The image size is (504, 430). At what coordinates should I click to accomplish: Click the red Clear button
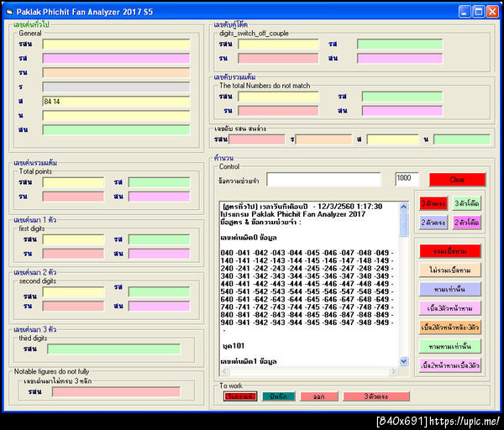click(457, 180)
